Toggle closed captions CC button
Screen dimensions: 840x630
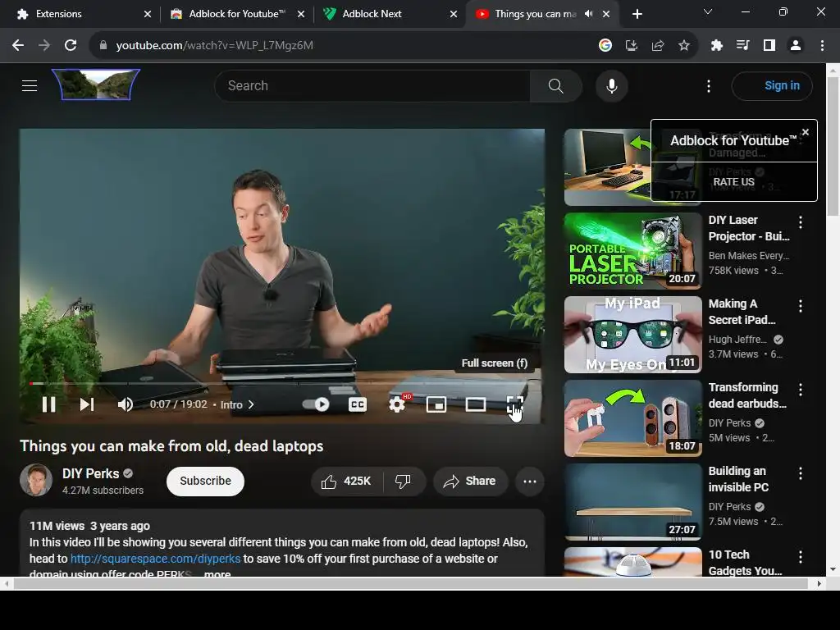(x=358, y=404)
